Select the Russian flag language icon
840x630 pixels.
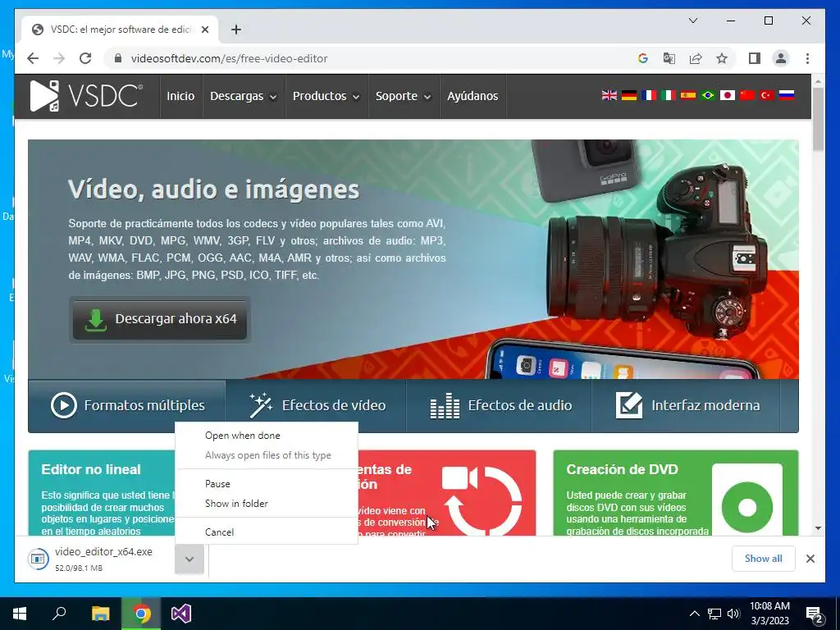(x=787, y=95)
